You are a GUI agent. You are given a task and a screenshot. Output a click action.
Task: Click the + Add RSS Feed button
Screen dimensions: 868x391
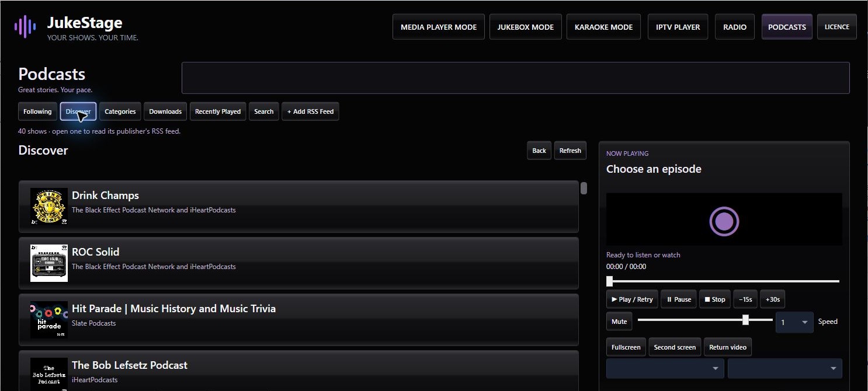point(310,111)
